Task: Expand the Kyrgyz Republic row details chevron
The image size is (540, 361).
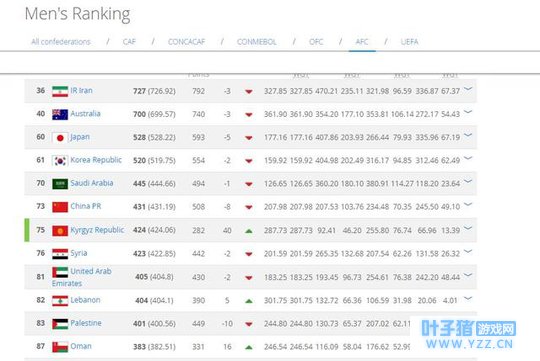Action: [x=468, y=228]
